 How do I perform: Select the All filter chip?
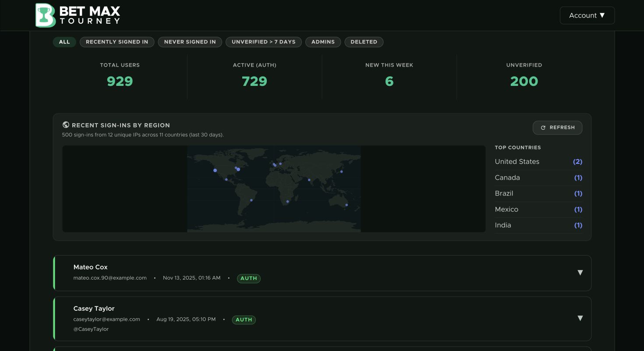pyautogui.click(x=64, y=42)
